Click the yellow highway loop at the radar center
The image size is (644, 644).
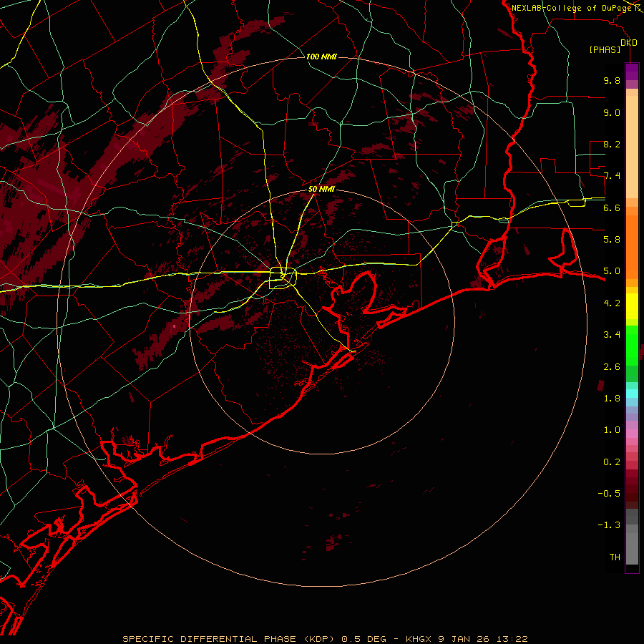[283, 278]
